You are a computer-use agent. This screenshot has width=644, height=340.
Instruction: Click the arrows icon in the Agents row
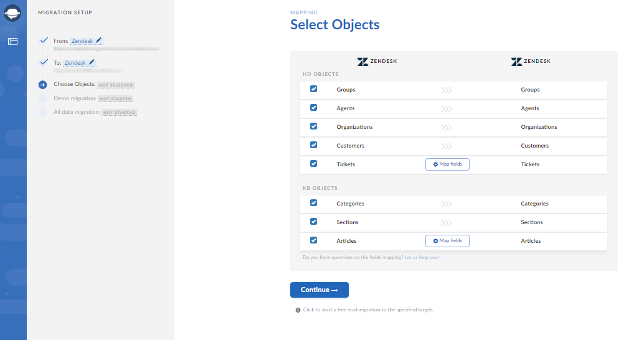pos(447,109)
